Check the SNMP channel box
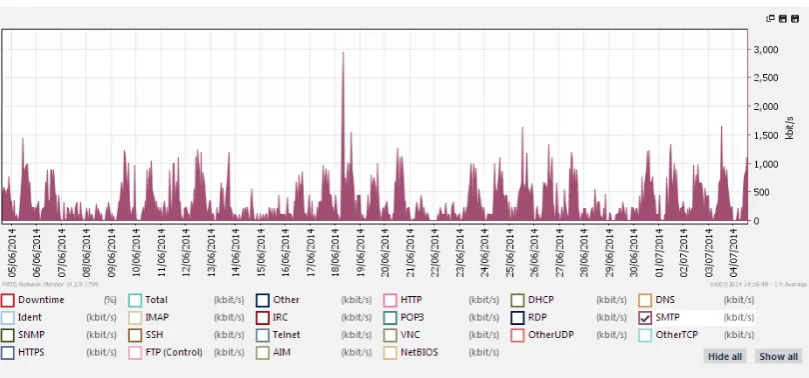Image resolution: width=809 pixels, height=378 pixels. tap(7, 335)
